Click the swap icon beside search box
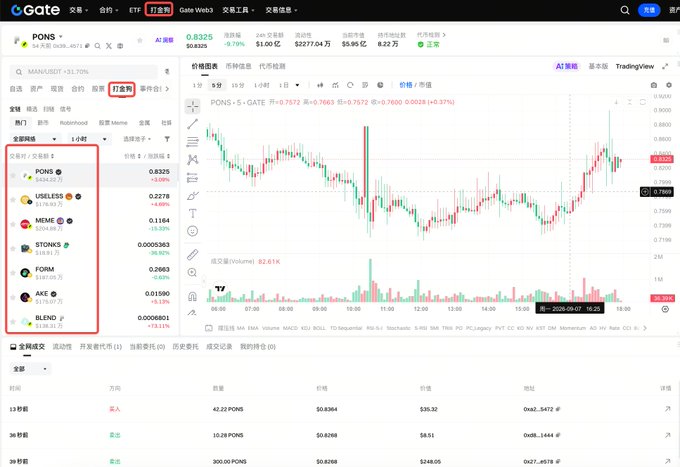The width and height of the screenshot is (680, 467). [167, 72]
